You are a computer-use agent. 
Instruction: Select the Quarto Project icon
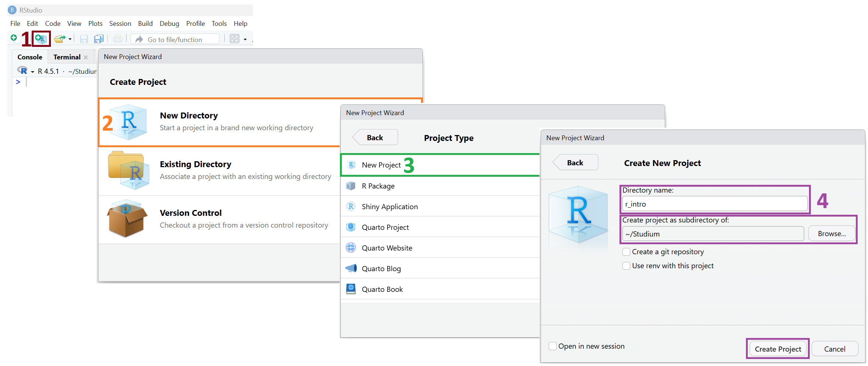coord(351,227)
